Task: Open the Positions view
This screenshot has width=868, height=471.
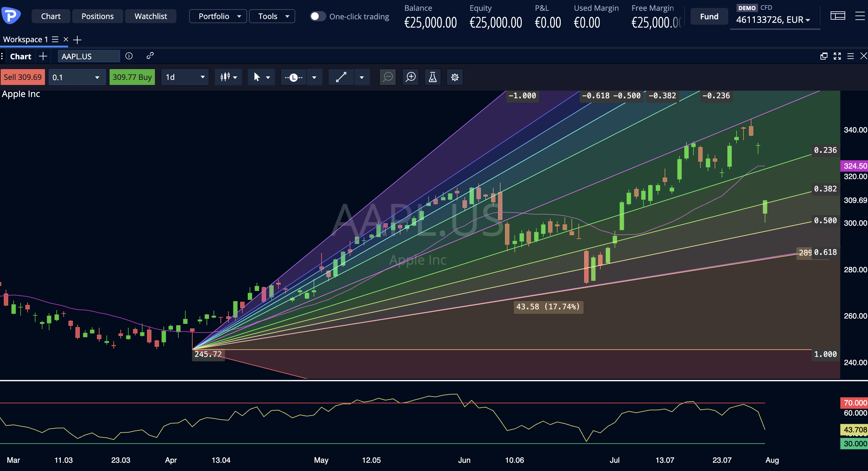Action: [97, 16]
